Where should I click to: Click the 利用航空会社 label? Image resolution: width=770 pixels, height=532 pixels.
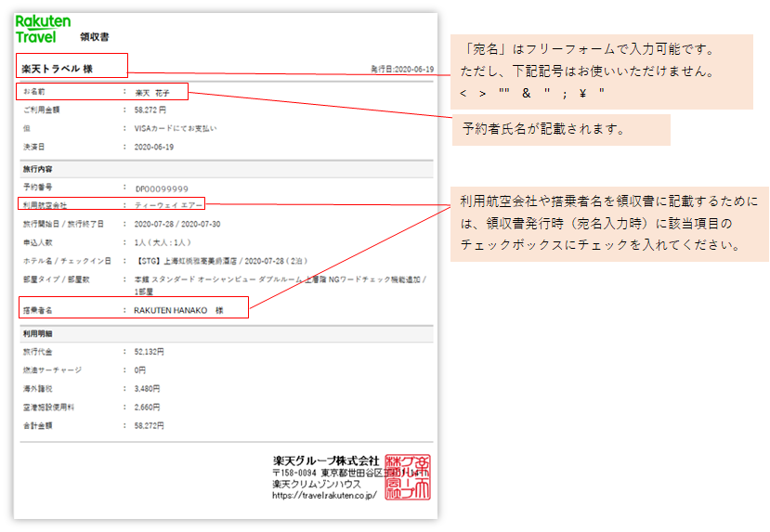[x=46, y=205]
